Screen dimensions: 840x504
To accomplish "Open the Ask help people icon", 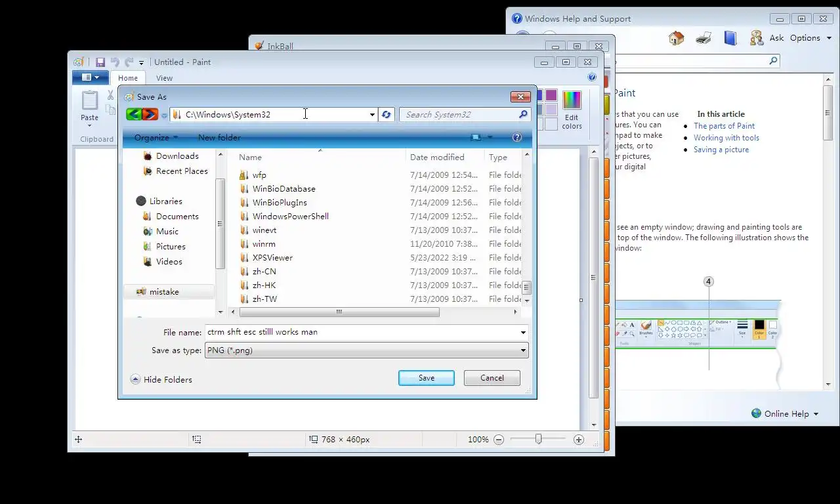I will pos(757,38).
